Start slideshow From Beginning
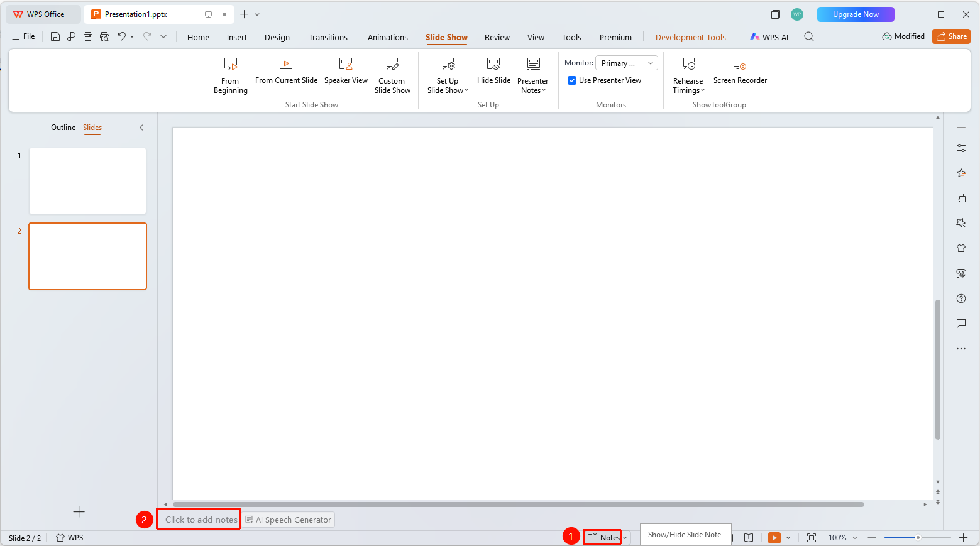Viewport: 980px width, 546px height. click(x=230, y=75)
